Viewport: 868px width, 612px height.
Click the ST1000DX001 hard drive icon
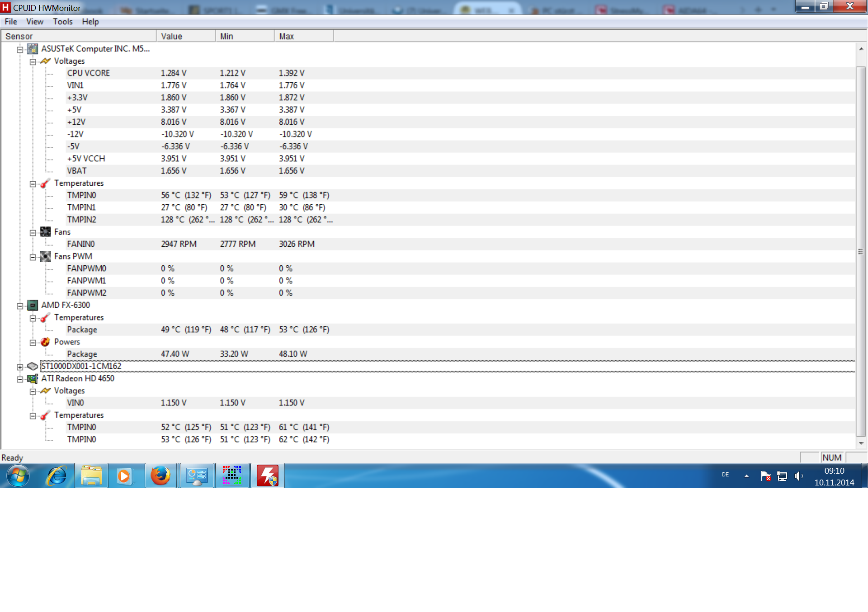click(x=33, y=366)
